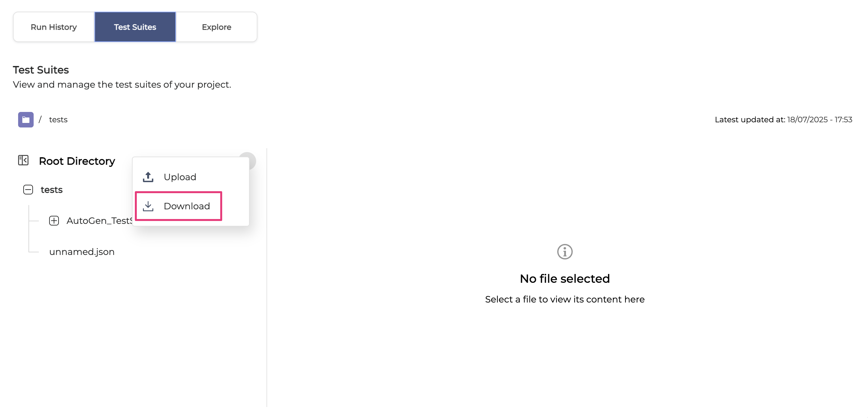Select the tests folder name in tree

coord(51,190)
